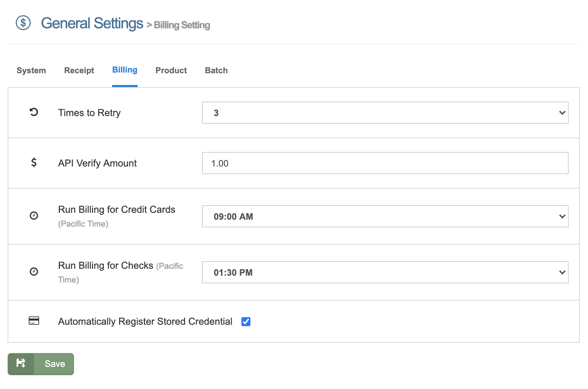Click the clock icon beside Run Billing for Credit Cards
This screenshot has width=588, height=389.
coord(33,216)
